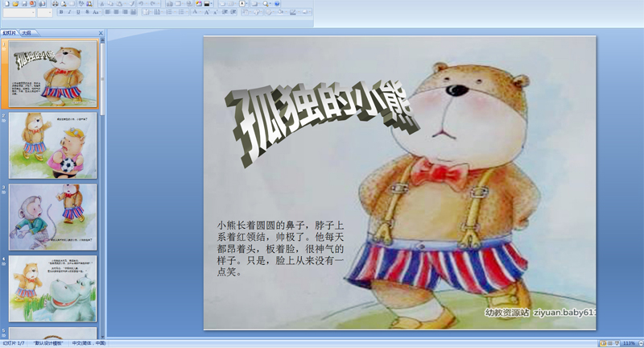Align text to the left

click(108, 12)
